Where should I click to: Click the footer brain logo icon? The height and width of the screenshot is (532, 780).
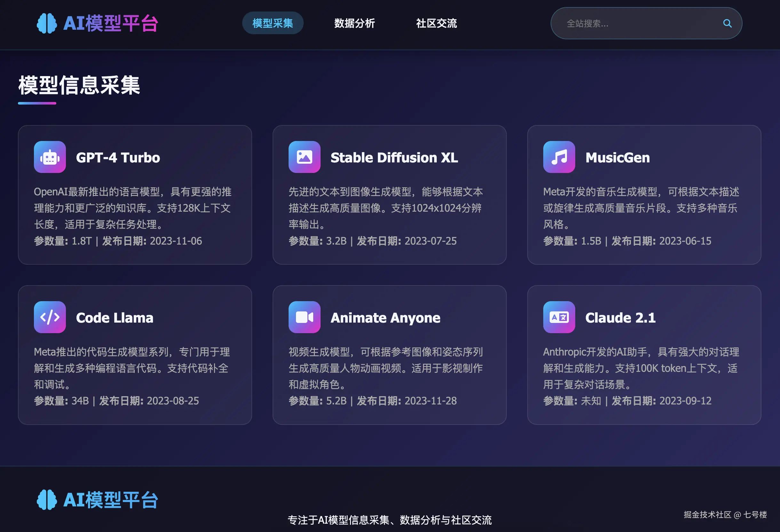click(x=47, y=499)
